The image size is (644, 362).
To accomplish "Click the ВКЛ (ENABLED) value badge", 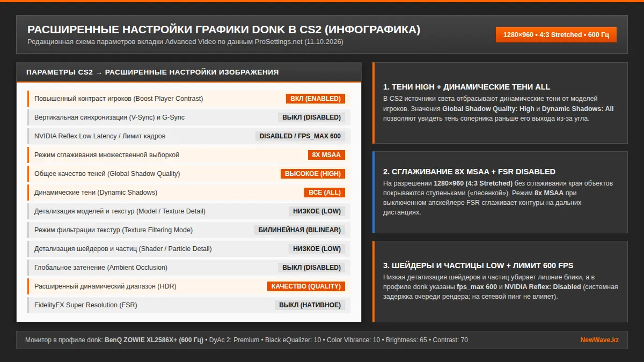I will [x=316, y=99].
